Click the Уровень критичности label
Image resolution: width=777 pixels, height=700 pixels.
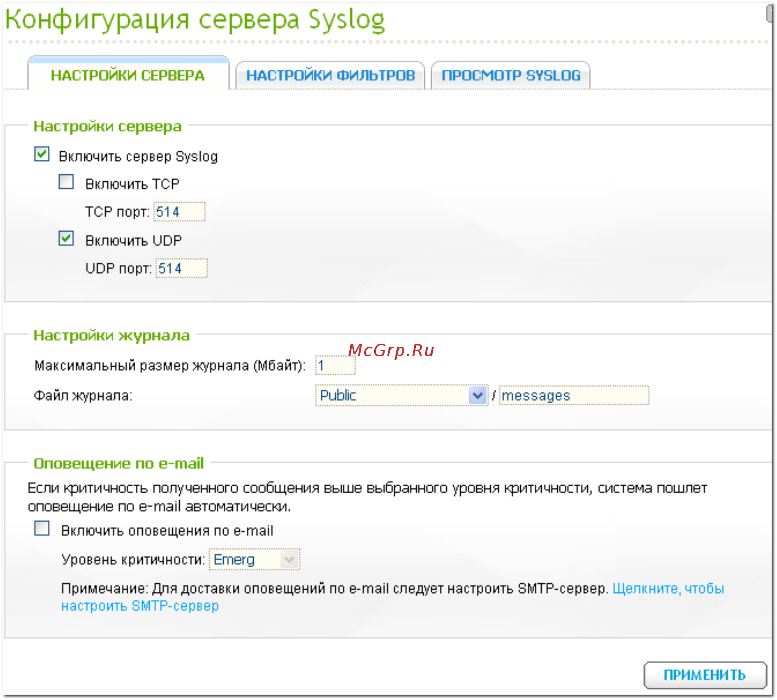[x=133, y=559]
